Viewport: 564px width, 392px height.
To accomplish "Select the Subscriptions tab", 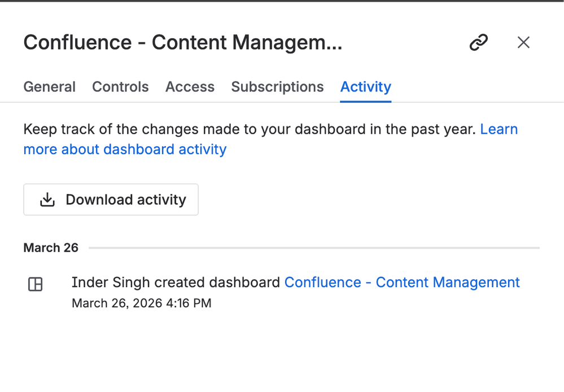I will (x=277, y=87).
